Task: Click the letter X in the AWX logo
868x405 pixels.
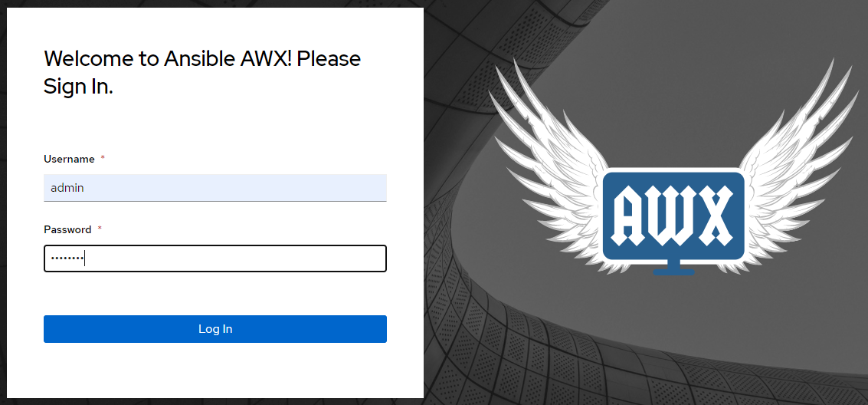Action: coord(712,216)
